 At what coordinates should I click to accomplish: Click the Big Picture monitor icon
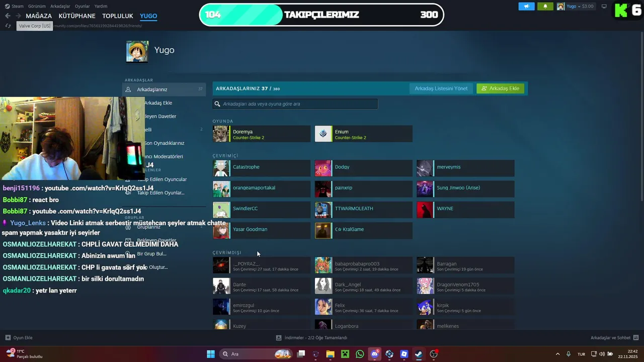[x=604, y=7]
